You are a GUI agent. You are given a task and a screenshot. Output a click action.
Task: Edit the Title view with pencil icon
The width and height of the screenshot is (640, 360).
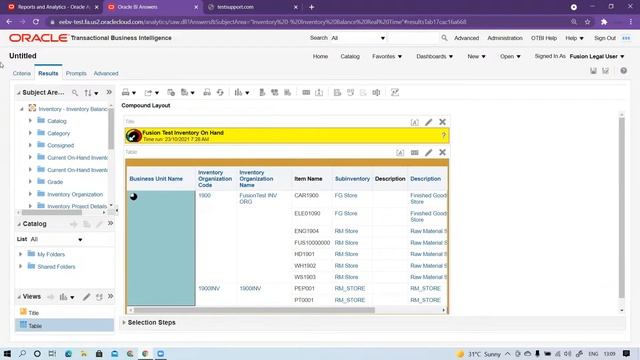tap(429, 122)
